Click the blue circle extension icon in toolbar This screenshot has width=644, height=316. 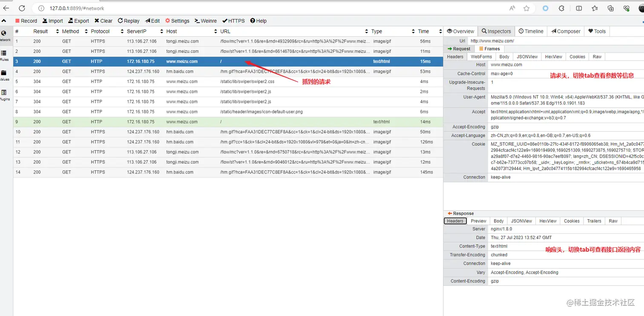point(546,8)
